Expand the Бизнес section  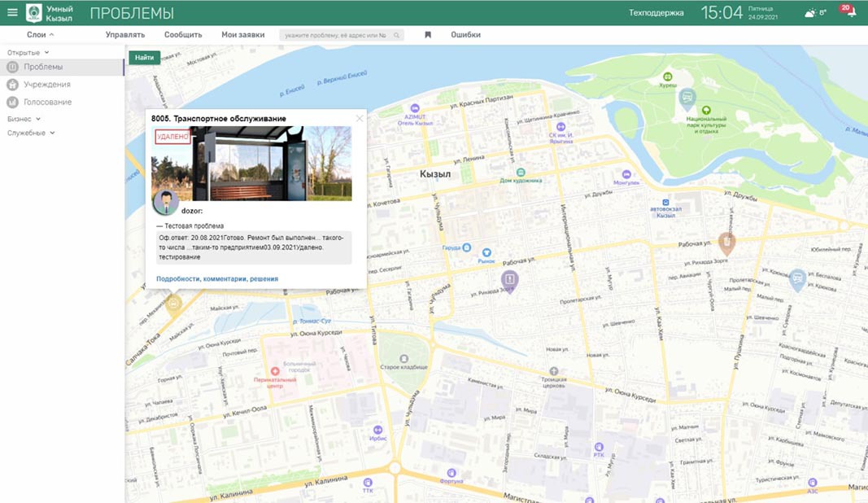tap(24, 119)
